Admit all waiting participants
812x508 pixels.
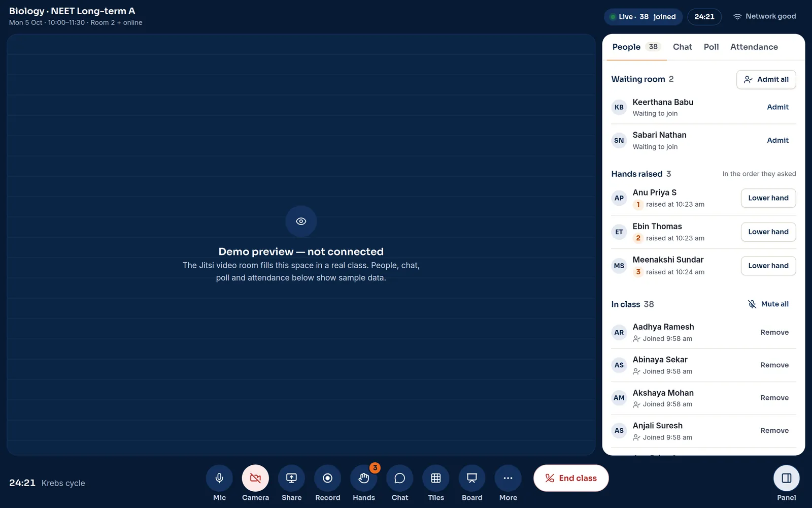click(x=766, y=79)
